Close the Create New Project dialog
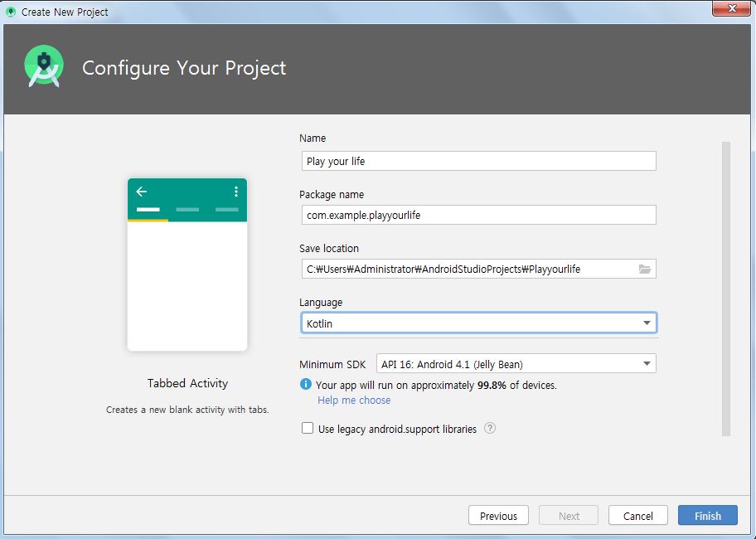The width and height of the screenshot is (756, 539). point(731,8)
